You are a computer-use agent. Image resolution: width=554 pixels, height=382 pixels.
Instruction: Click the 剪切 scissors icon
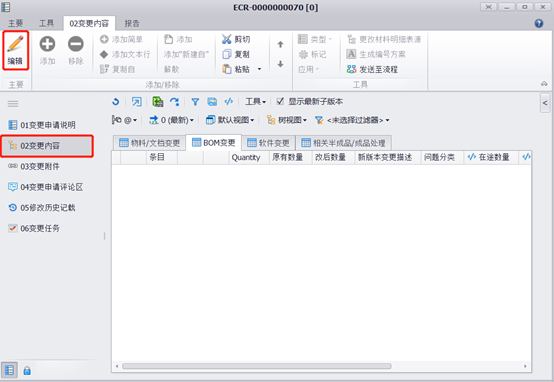226,39
